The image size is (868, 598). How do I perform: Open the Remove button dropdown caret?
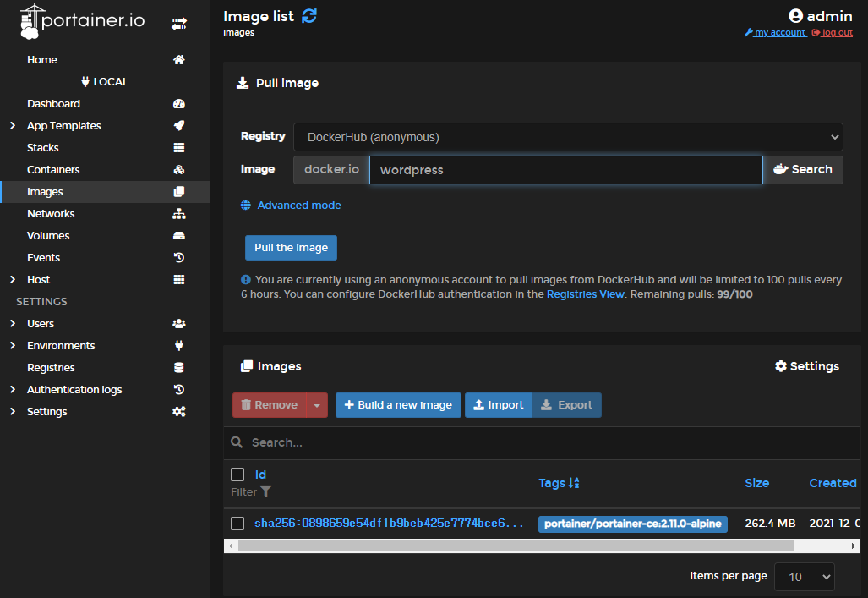click(317, 405)
